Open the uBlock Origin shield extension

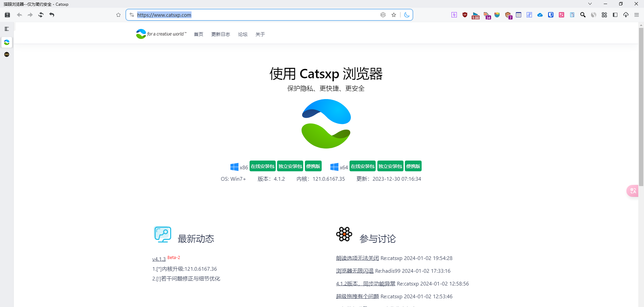[x=465, y=15]
